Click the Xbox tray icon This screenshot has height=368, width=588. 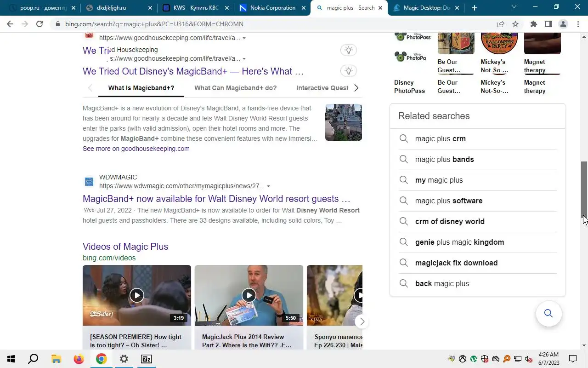(x=463, y=359)
